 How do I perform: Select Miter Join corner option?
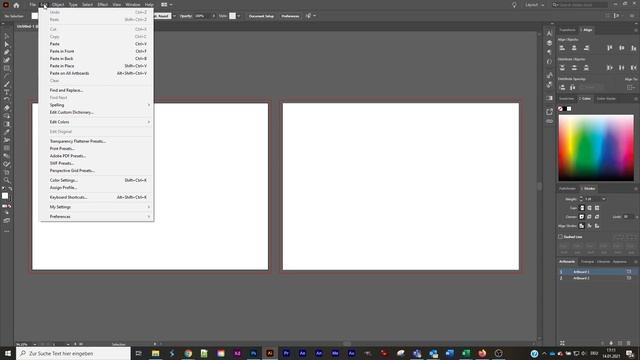(x=582, y=217)
